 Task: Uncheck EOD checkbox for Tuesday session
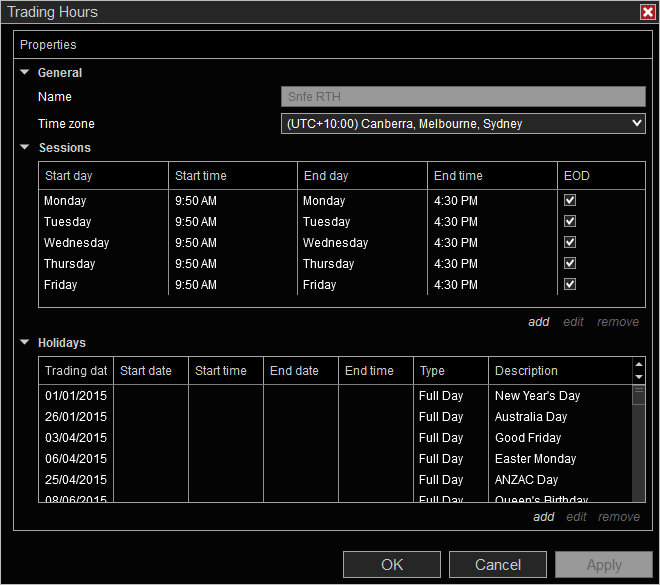pyautogui.click(x=570, y=221)
